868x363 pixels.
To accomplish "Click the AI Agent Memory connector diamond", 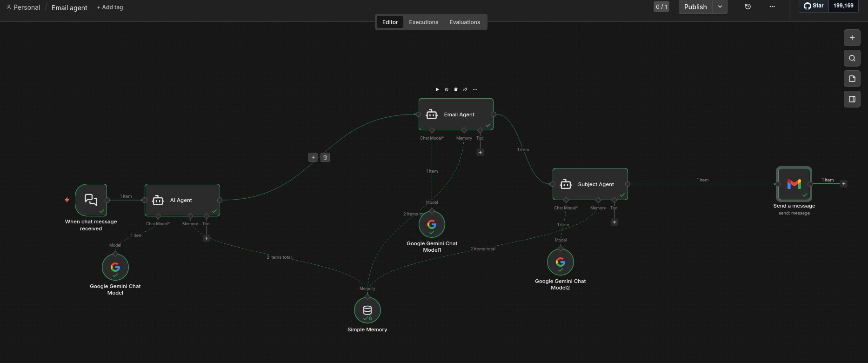I will [x=190, y=216].
